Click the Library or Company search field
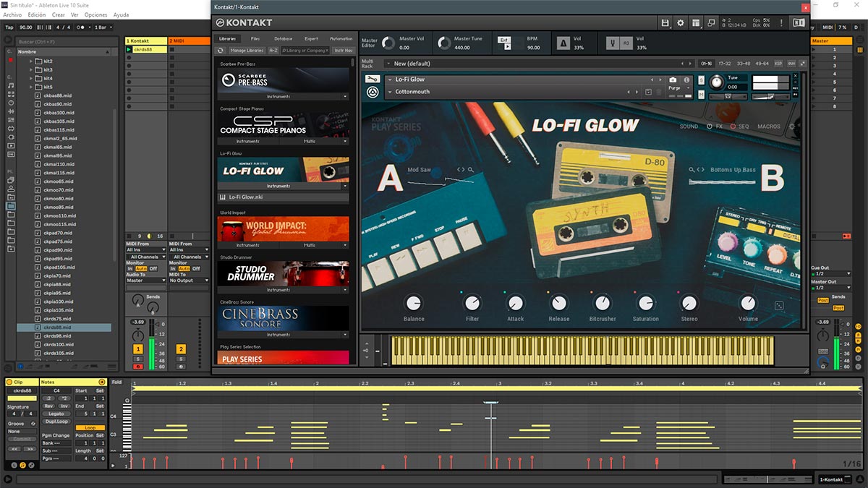This screenshot has width=868, height=488. [x=305, y=51]
